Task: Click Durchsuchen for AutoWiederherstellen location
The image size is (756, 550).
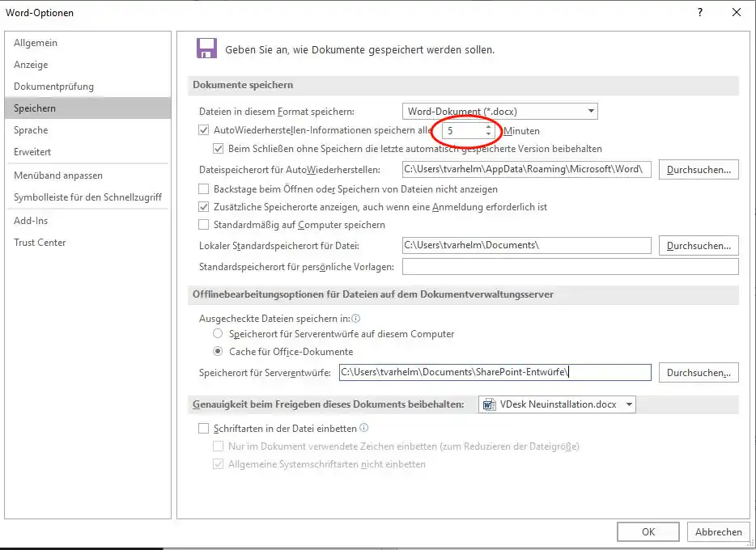Action: (699, 170)
